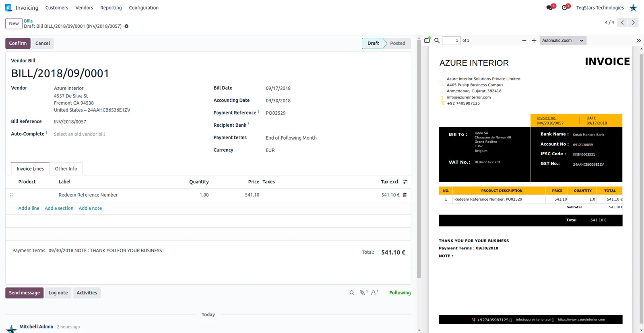Show followers list icon

click(374, 293)
